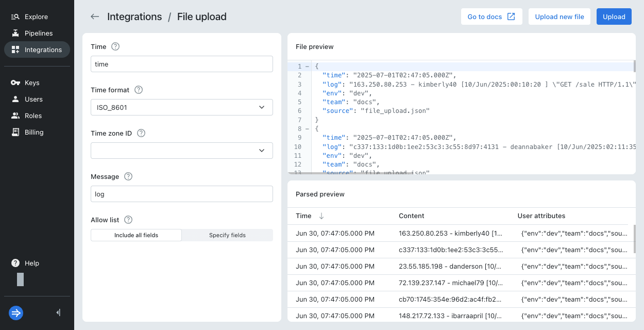Collapse JSON object at line 1

[308, 67]
